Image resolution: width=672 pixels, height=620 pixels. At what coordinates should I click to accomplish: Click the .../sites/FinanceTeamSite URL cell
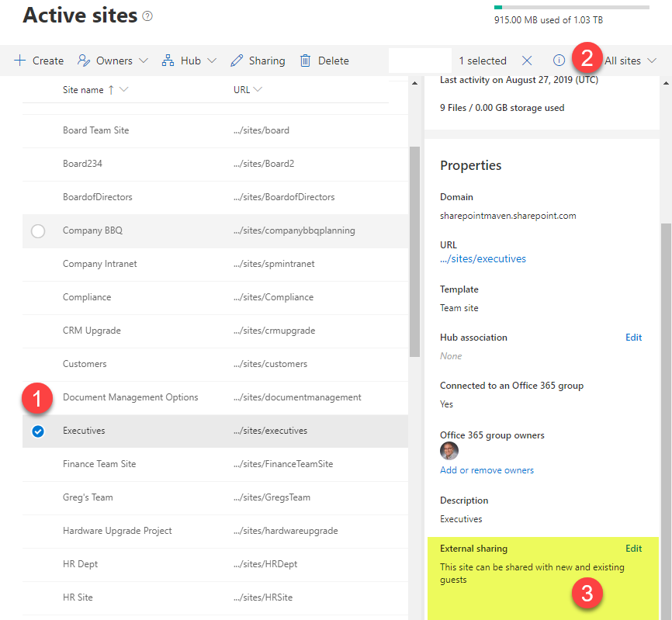[x=283, y=464]
